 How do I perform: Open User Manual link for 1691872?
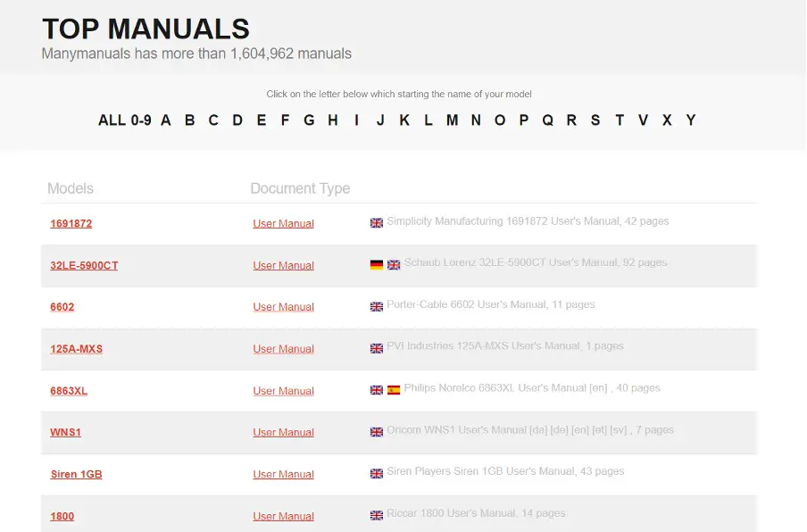pyautogui.click(x=284, y=223)
